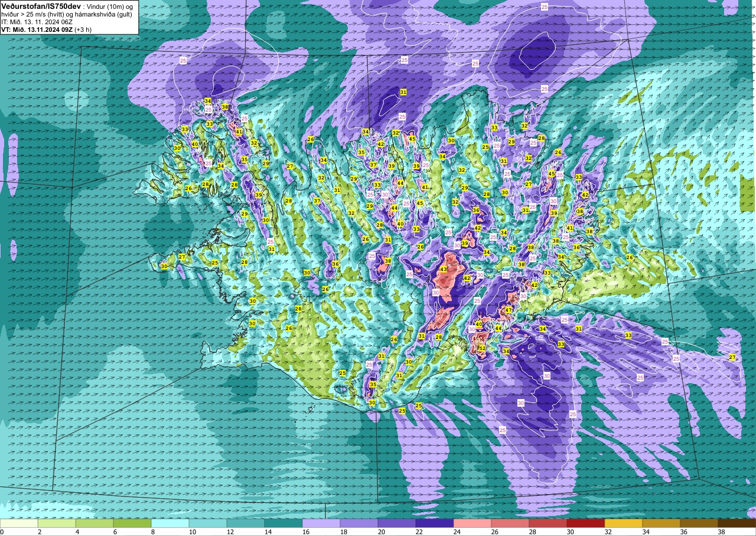Pick the 10–12 m/s cyan legend swatch

coord(208,523)
